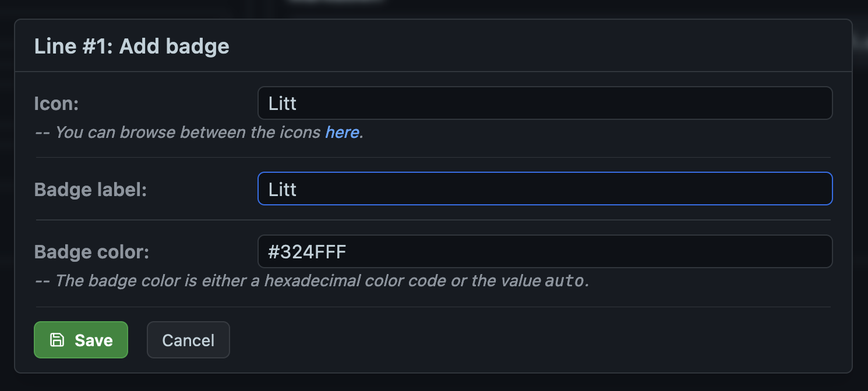
Task: Click the 'Icon:' field label
Action: coord(57,104)
